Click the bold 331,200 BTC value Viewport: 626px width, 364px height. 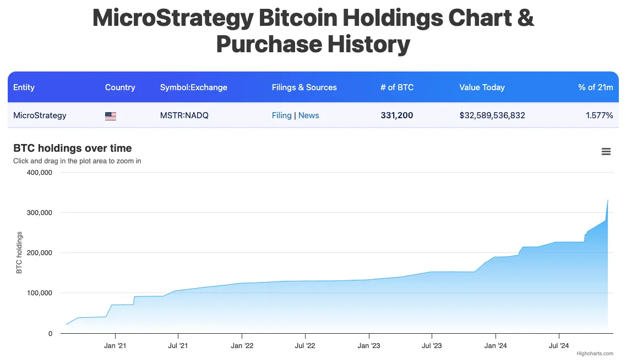pyautogui.click(x=397, y=115)
